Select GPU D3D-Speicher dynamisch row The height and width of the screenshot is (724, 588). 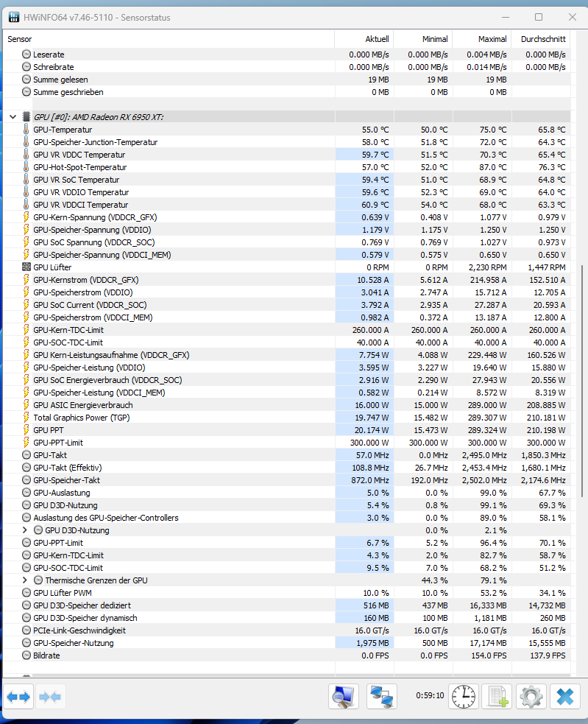286,618
